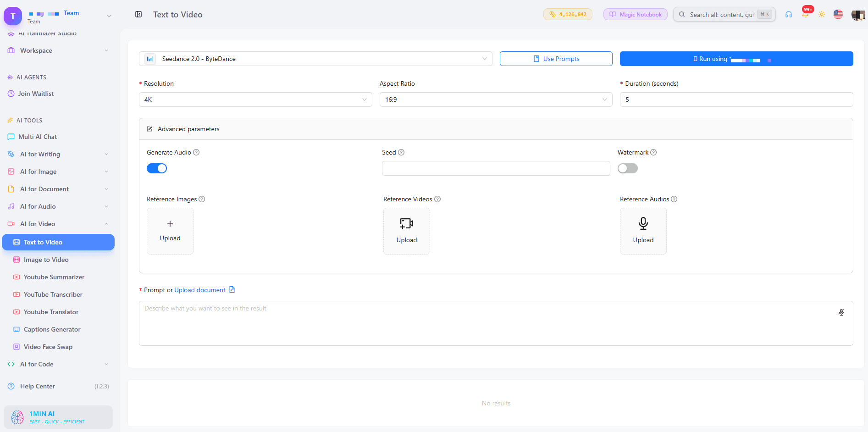868x432 pixels.
Task: Click the Generate Audio help icon
Action: 196,152
